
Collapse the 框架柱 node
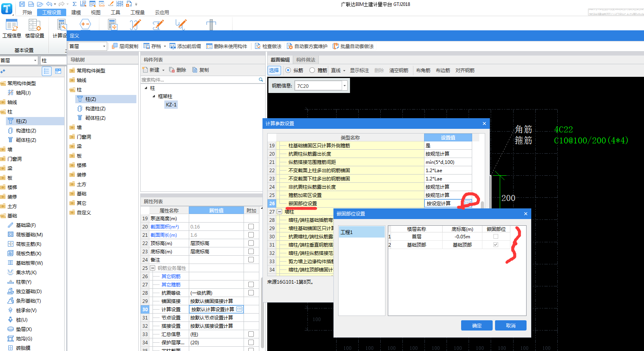point(154,96)
